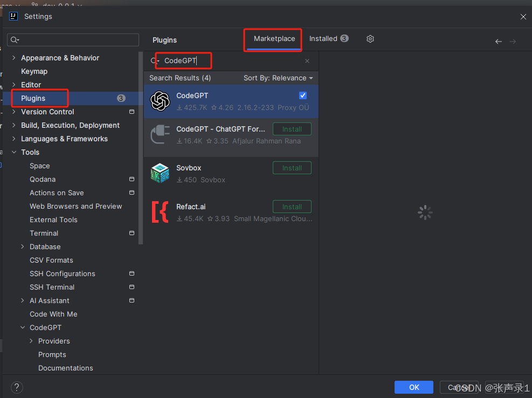Expand the Database node
This screenshot has width=532, height=398.
tap(23, 246)
